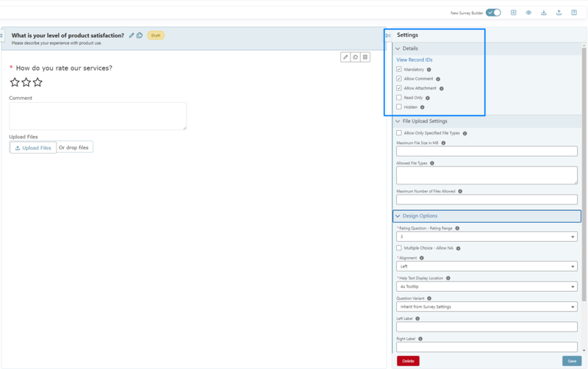588x369 pixels.
Task: Select the first rating star
Action: (15, 82)
